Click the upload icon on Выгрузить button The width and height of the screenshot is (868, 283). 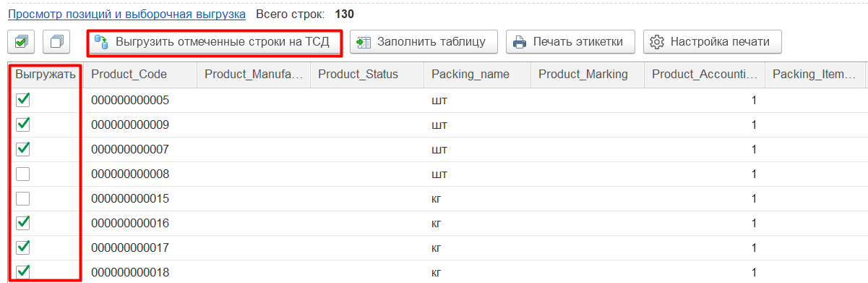click(x=103, y=42)
